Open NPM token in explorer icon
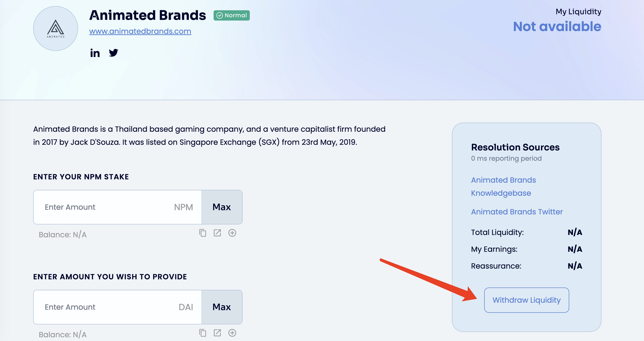The image size is (644, 341). 217,233
